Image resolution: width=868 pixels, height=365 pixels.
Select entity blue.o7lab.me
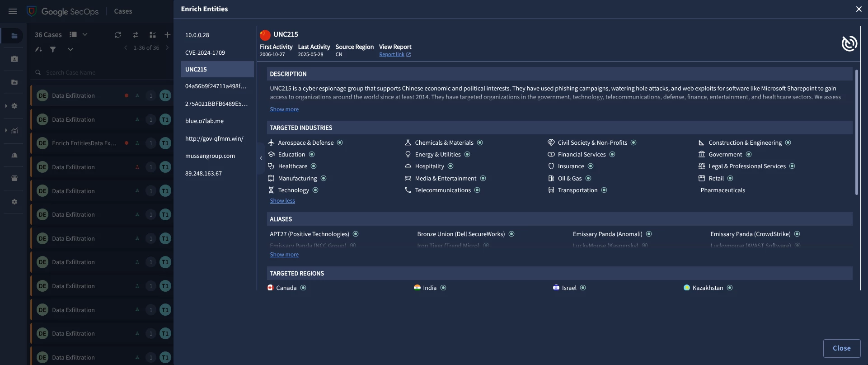217,121
